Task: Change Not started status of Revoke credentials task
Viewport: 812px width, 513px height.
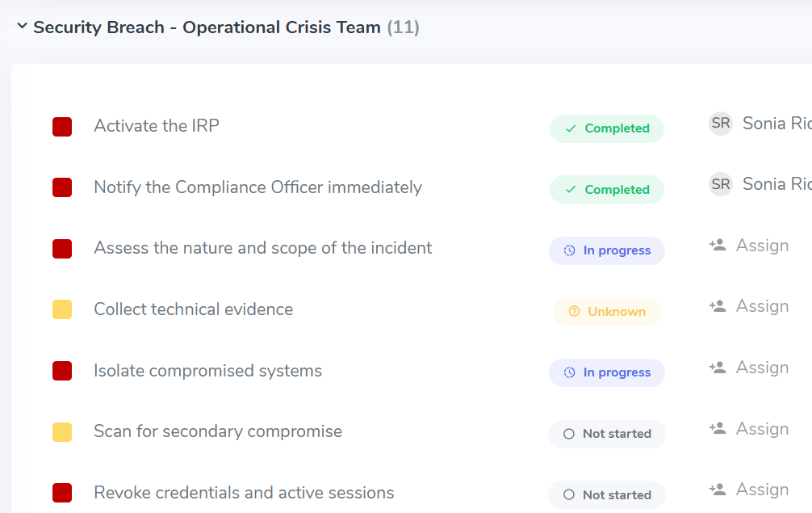Action: point(607,495)
